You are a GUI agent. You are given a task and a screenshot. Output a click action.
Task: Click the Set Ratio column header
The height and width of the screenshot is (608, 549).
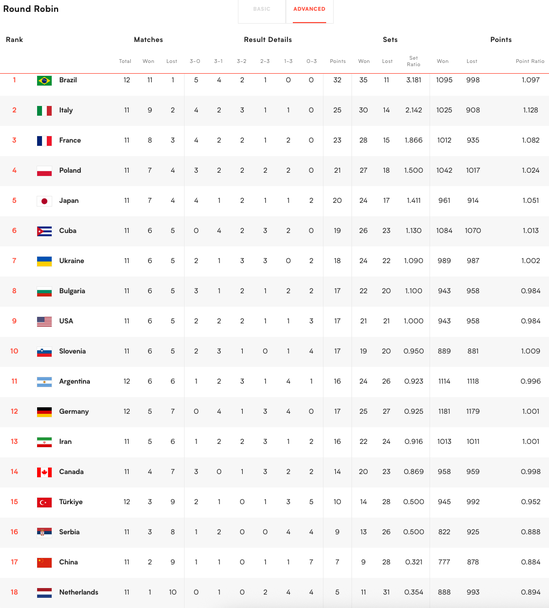click(x=413, y=61)
